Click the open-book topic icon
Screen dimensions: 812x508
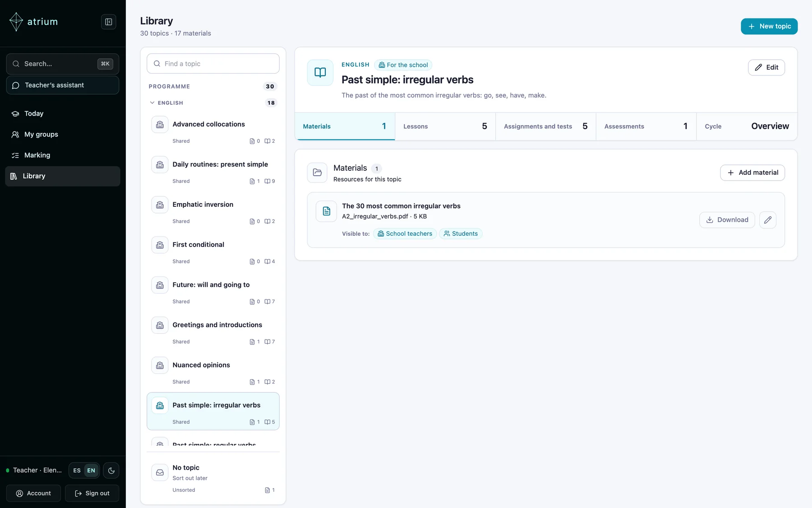(x=320, y=73)
